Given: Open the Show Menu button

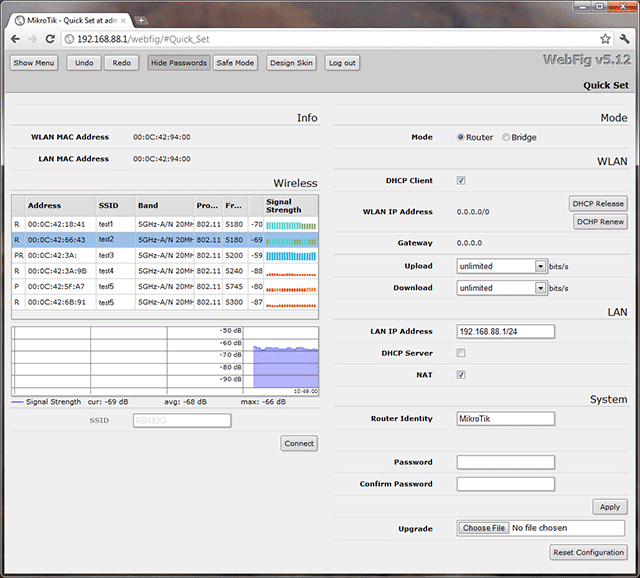Looking at the screenshot, I should [x=34, y=63].
